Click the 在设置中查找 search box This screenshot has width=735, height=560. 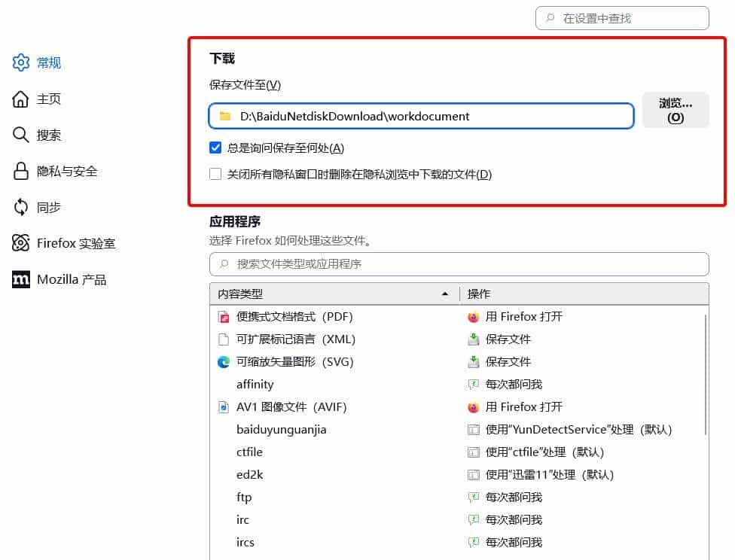pyautogui.click(x=621, y=18)
